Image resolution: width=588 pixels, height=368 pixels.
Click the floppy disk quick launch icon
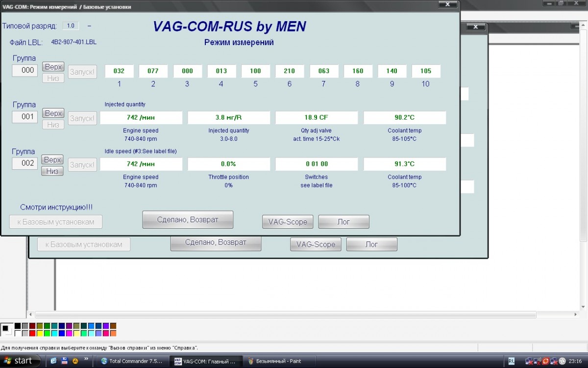tap(64, 361)
